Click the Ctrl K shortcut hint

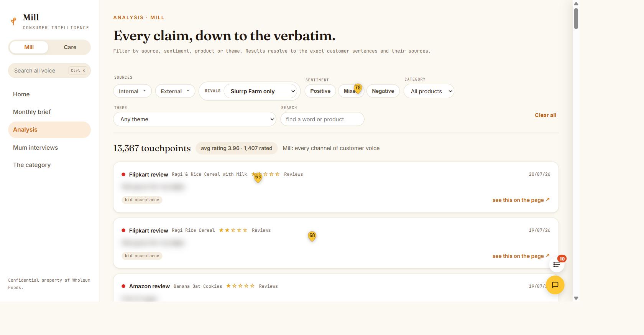[x=78, y=71]
